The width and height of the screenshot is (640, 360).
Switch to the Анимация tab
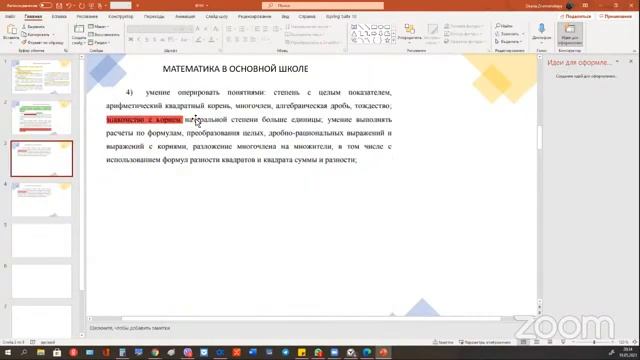click(x=185, y=17)
